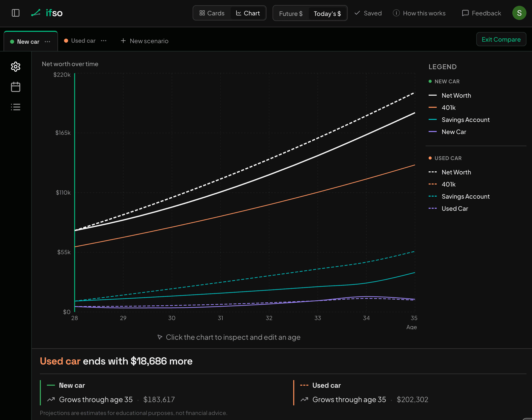The width and height of the screenshot is (532, 420).
Task: Collapse the sidebar panel icon
Action: 16,13
